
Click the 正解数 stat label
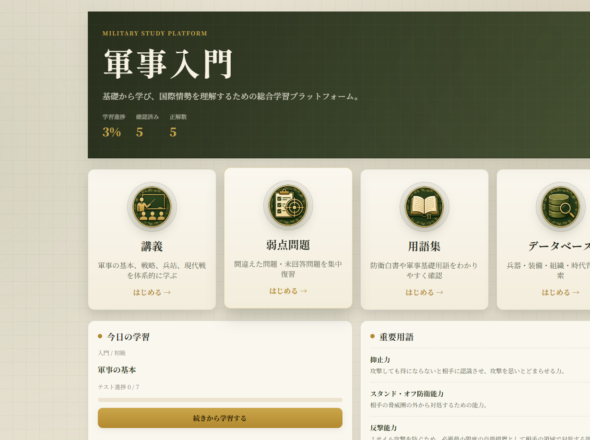click(x=178, y=117)
